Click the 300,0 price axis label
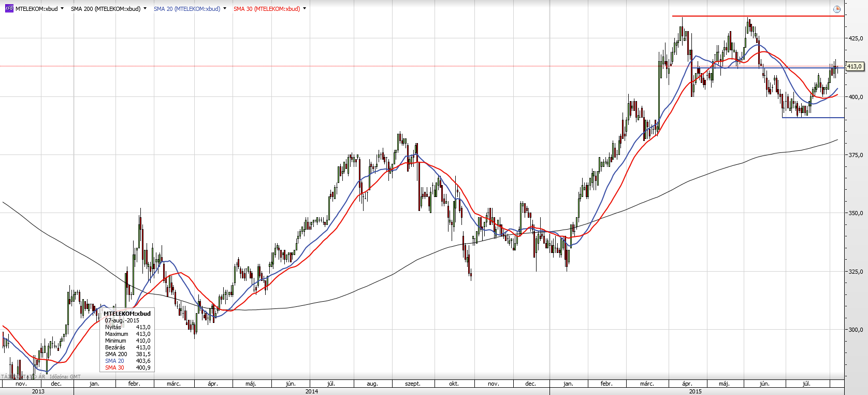Image resolution: width=868 pixels, height=395 pixels. click(855, 330)
